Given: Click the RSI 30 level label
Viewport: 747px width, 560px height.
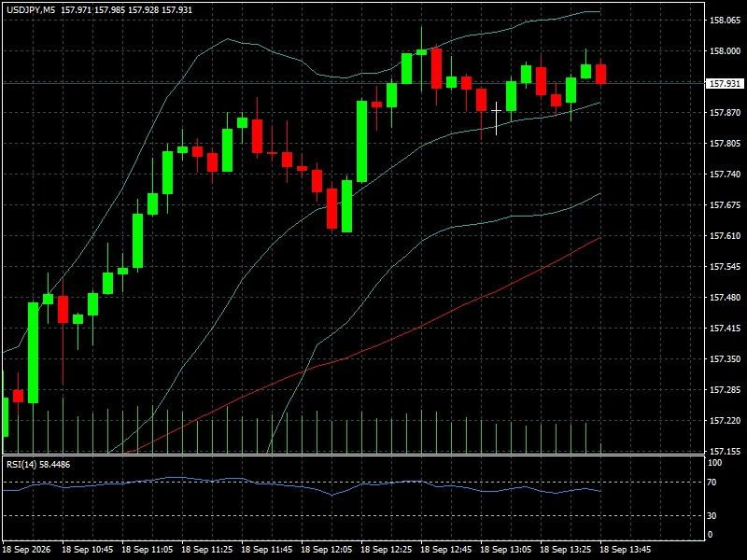Looking at the screenshot, I should tap(712, 516).
